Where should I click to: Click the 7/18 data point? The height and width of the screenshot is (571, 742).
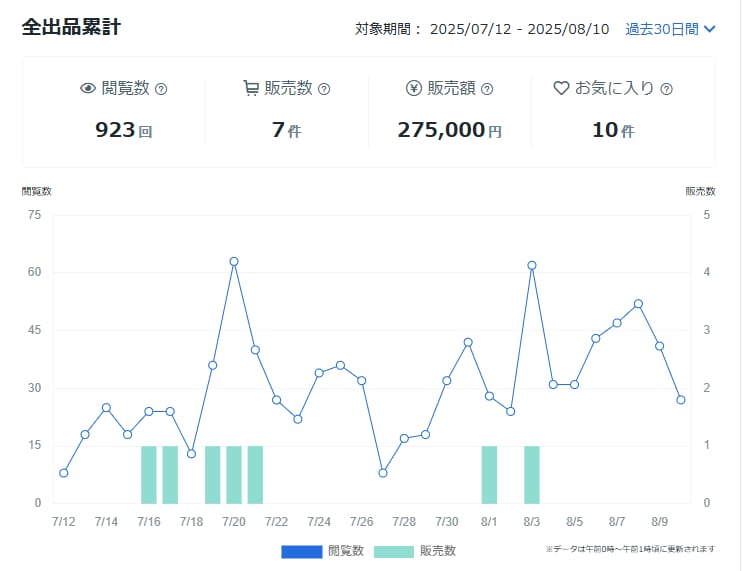[x=191, y=454]
